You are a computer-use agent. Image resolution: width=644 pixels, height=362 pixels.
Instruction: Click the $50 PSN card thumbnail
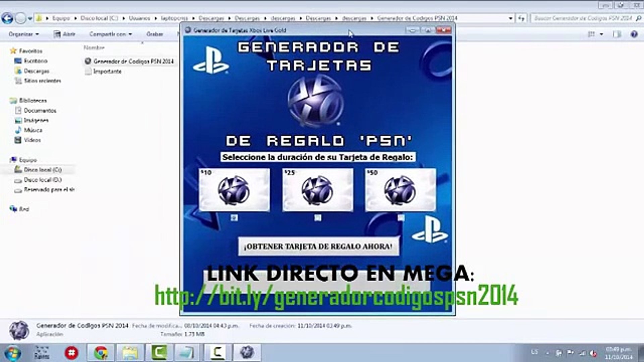(400, 190)
